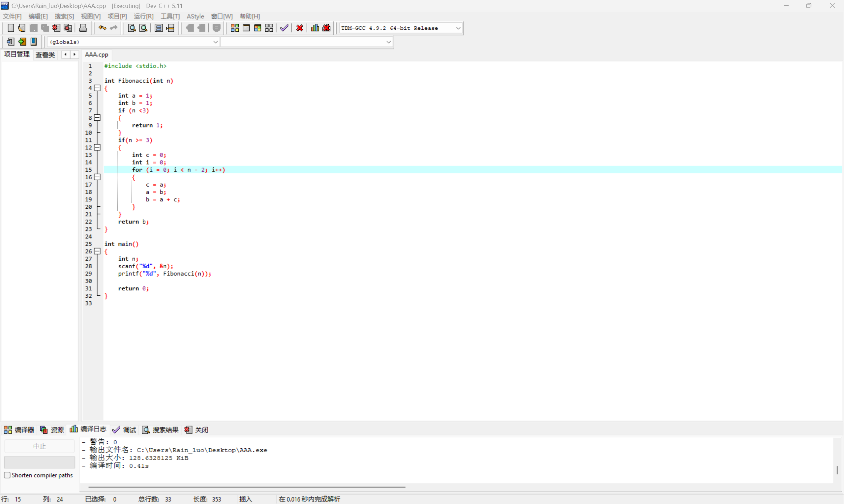The height and width of the screenshot is (504, 844).
Task: Open the 运行[R] menu
Action: (143, 16)
